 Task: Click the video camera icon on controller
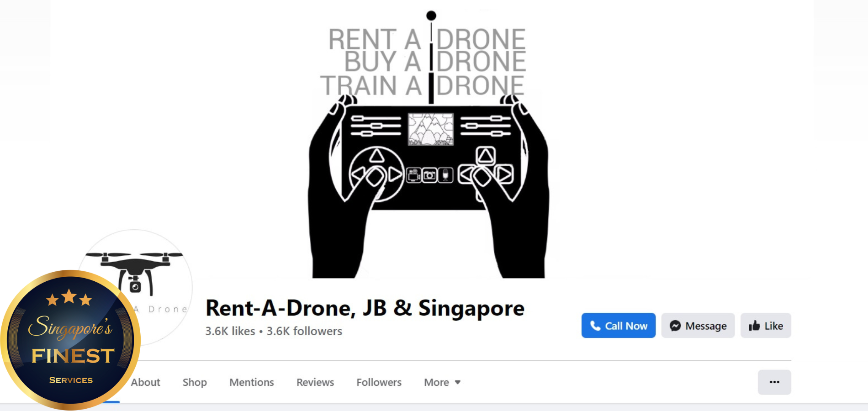point(414,175)
